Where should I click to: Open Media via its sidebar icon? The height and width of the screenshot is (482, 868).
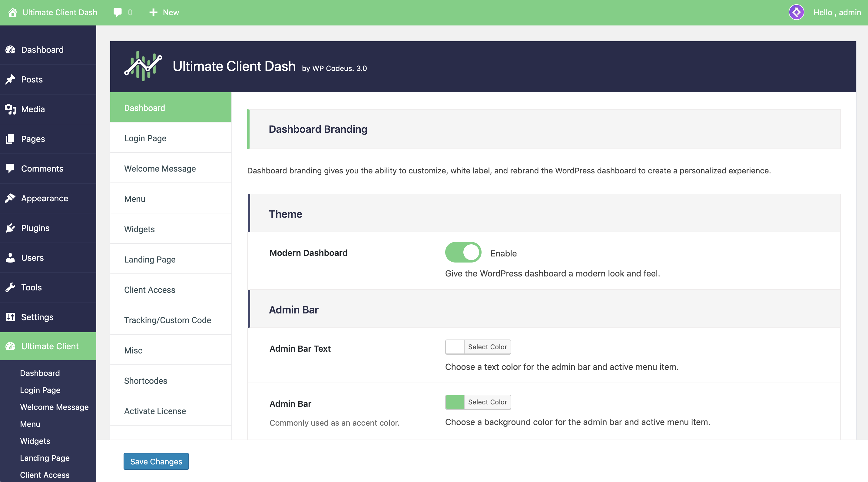tap(10, 109)
